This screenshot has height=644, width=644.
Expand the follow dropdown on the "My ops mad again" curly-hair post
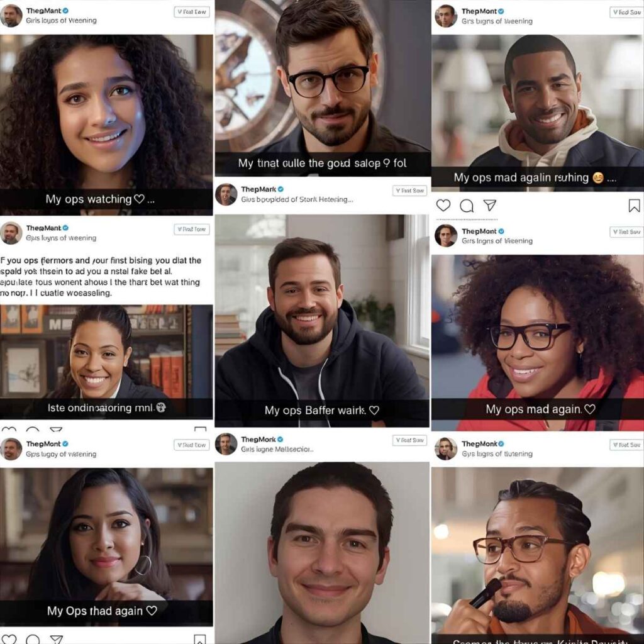(627, 232)
